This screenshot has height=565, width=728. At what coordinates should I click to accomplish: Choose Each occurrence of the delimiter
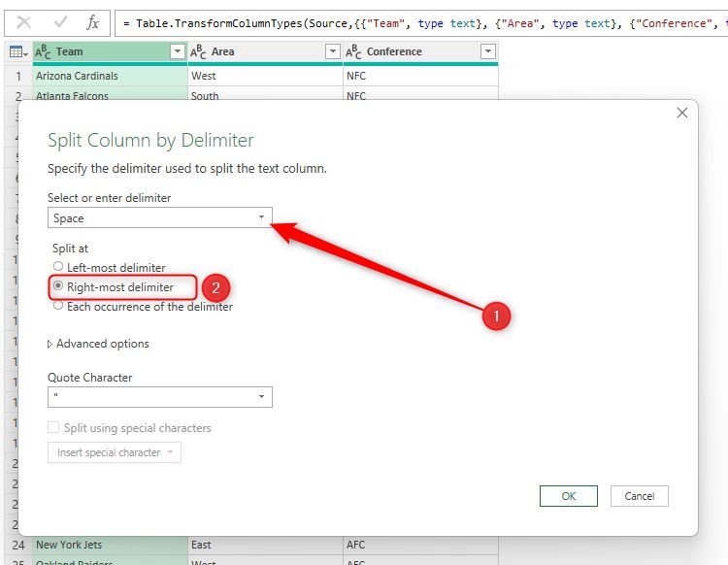pos(58,306)
